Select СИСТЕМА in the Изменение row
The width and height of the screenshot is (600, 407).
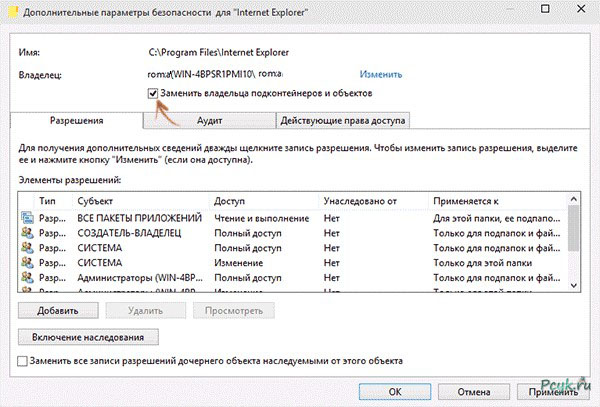[x=99, y=263]
